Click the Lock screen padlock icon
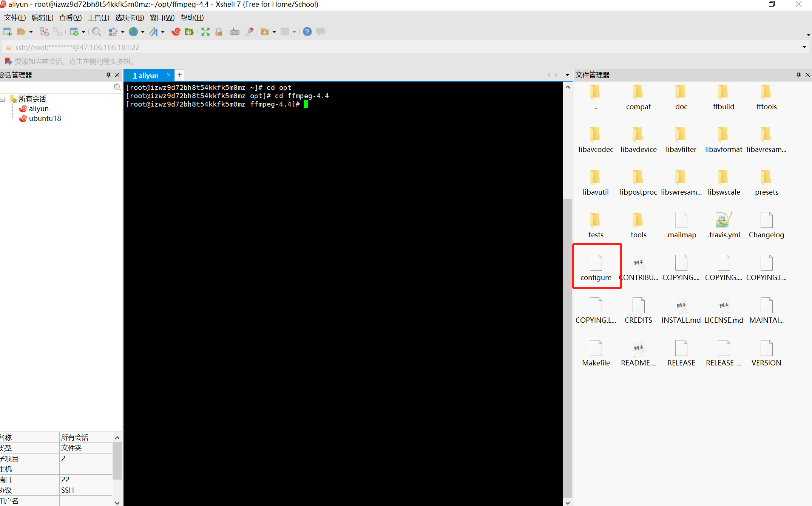 click(x=219, y=32)
